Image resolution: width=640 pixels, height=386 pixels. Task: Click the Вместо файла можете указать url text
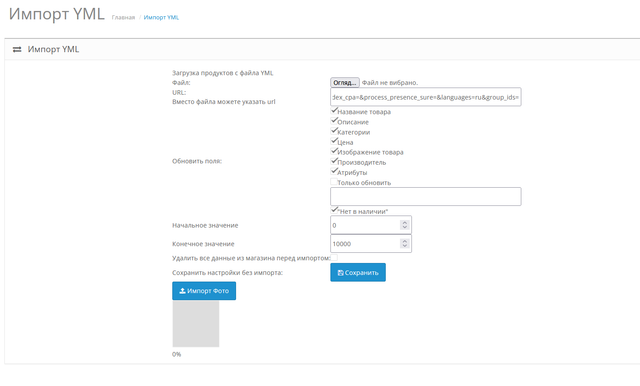tap(224, 102)
